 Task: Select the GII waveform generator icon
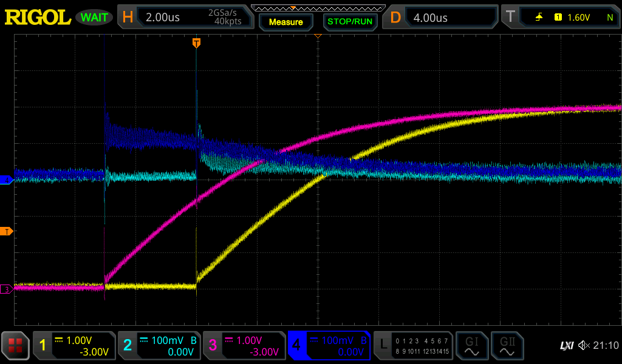(507, 346)
